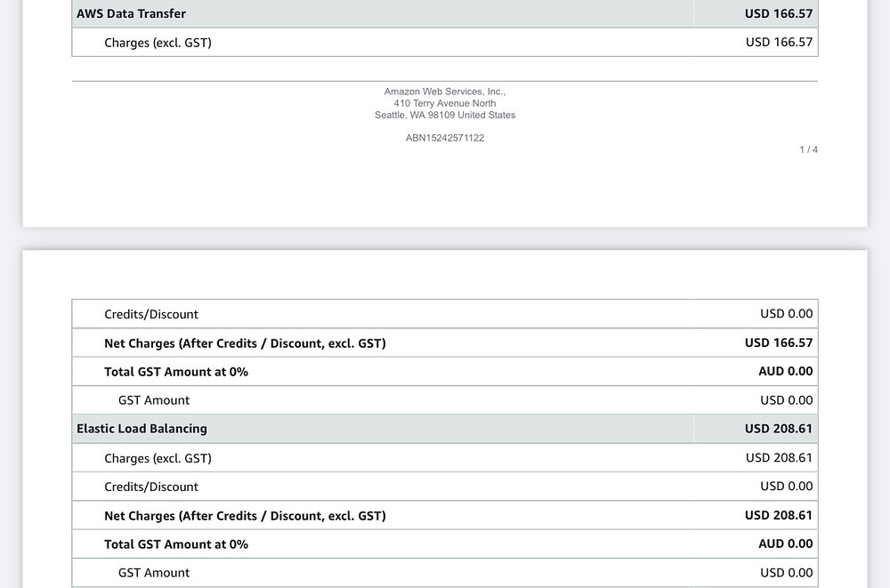
Task: Click the AWS Data Transfer section heading
Action: tap(131, 13)
